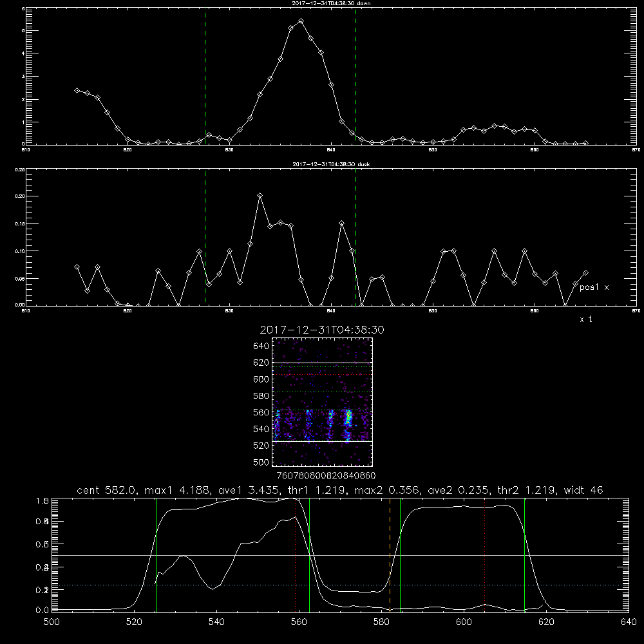Click the heatmap y-axis label 580
The image size is (644, 644).
click(261, 396)
